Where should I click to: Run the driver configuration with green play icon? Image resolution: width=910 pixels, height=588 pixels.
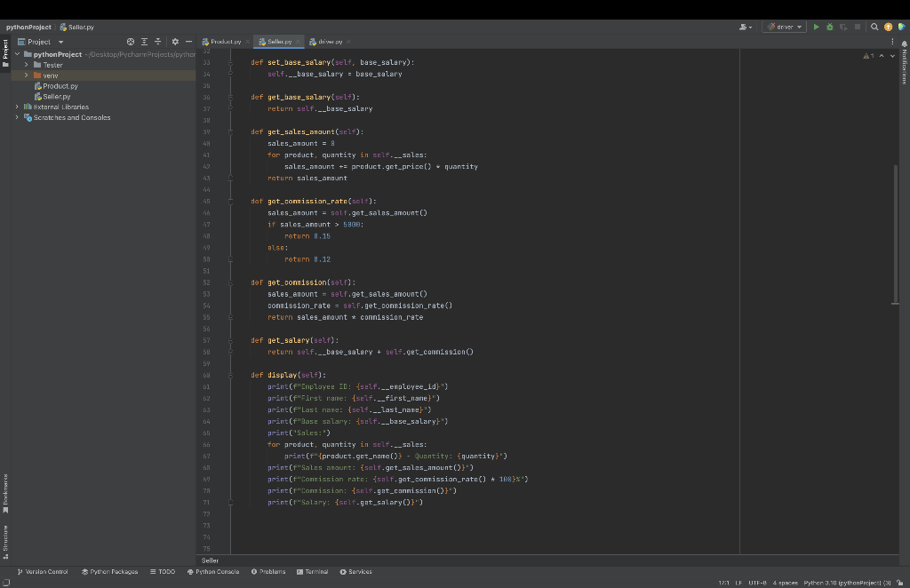coord(817,27)
